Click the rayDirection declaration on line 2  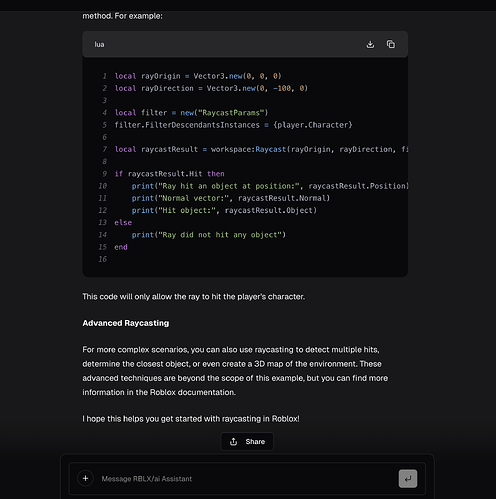(211, 88)
